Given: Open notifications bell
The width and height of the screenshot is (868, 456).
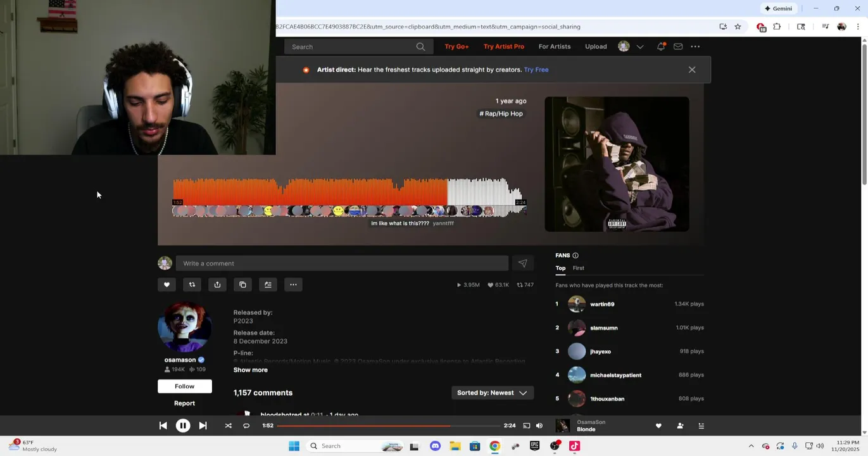Looking at the screenshot, I should click(661, 46).
